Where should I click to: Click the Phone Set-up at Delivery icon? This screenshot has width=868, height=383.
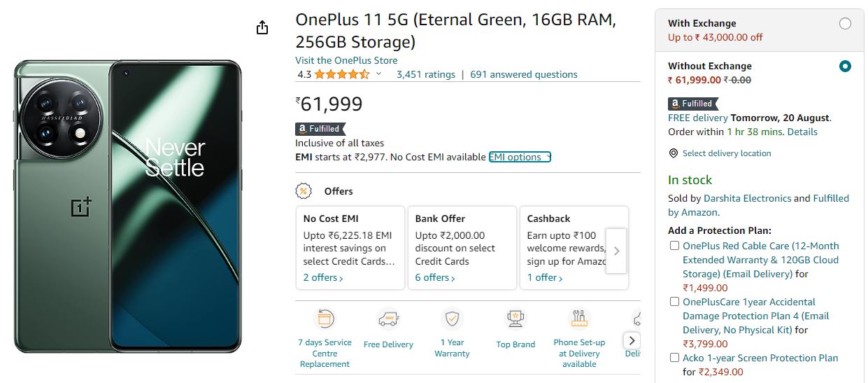click(579, 319)
